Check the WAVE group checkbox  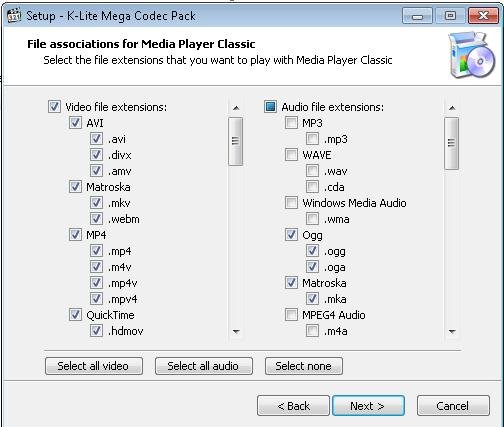[291, 155]
